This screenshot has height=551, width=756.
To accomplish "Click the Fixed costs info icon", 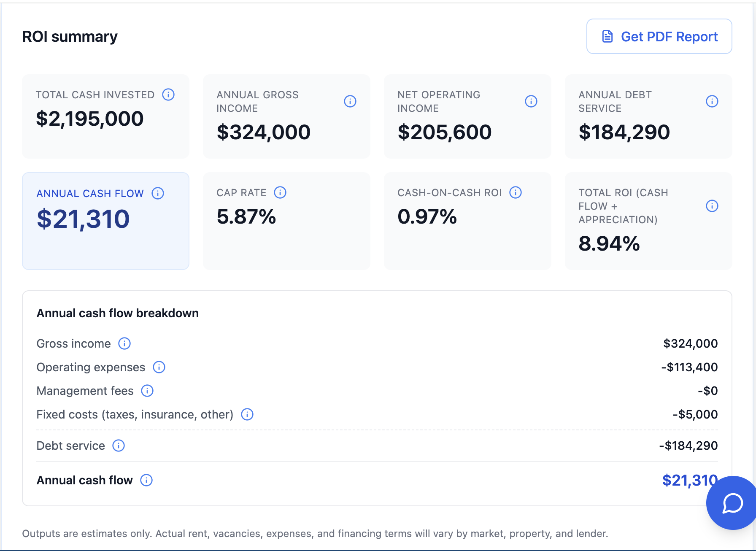I will pyautogui.click(x=247, y=414).
